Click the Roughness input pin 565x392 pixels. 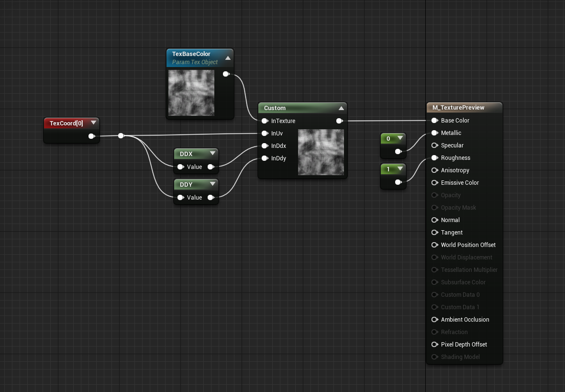(434, 157)
